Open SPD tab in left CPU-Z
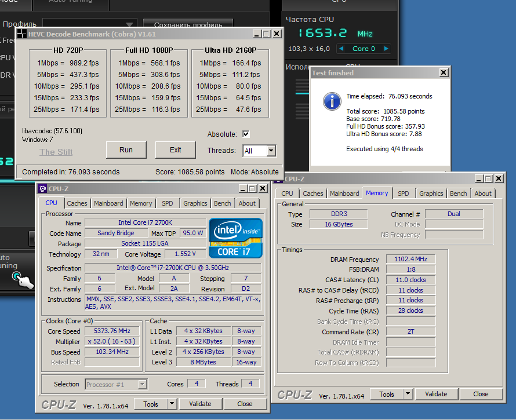This screenshot has width=516, height=420. 167,203
